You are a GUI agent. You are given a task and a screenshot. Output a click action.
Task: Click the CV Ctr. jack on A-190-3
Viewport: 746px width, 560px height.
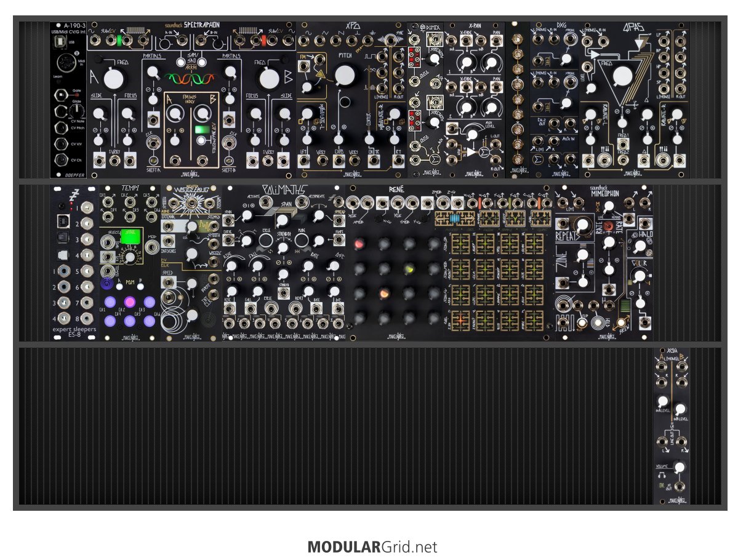click(62, 160)
